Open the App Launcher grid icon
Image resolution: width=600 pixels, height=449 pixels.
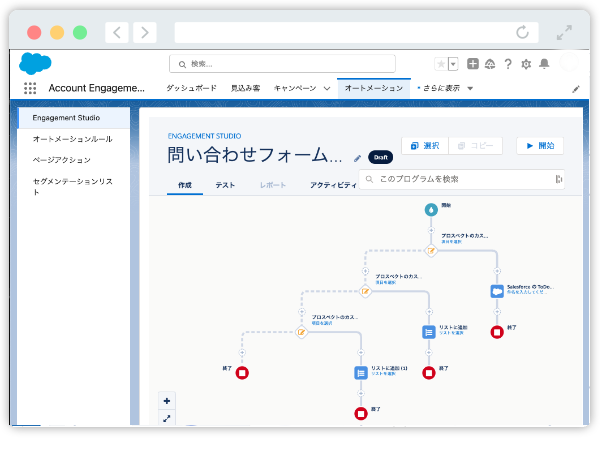30,88
